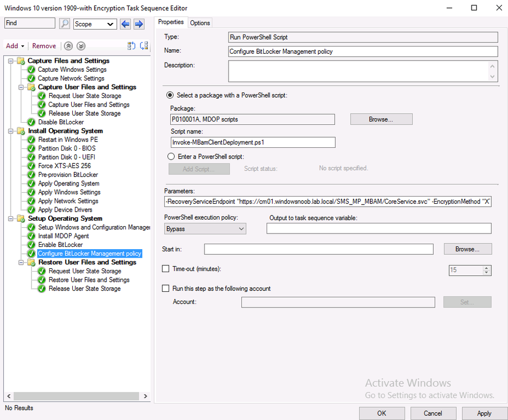Click the tree pane horizontal scrollbar thumb
508x420 pixels.
click(x=77, y=396)
